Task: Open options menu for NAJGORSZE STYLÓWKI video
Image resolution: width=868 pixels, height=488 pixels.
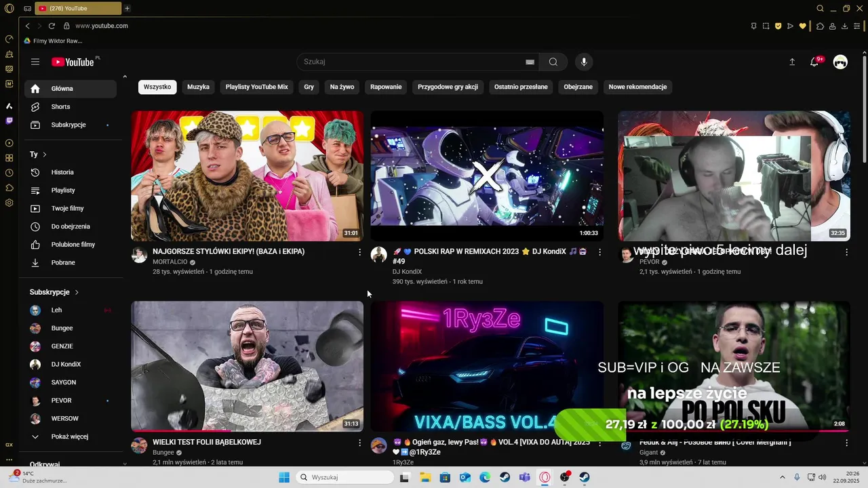Action: click(x=359, y=252)
